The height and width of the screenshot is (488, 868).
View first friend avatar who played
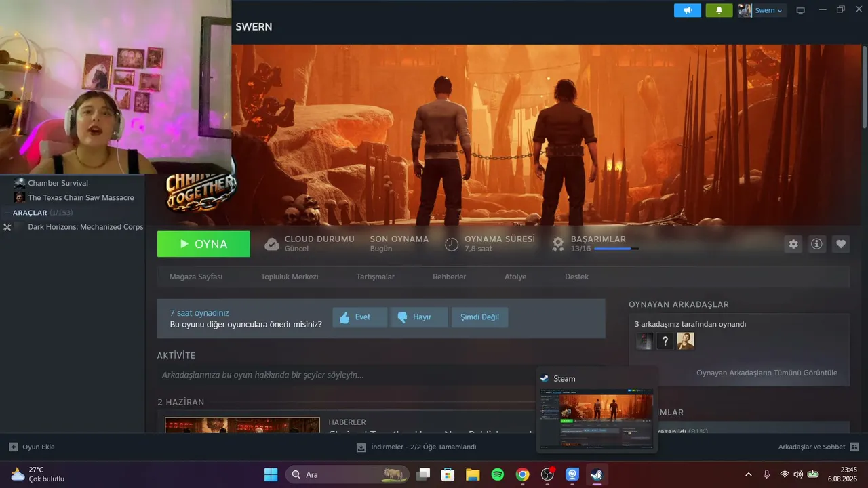pyautogui.click(x=644, y=341)
